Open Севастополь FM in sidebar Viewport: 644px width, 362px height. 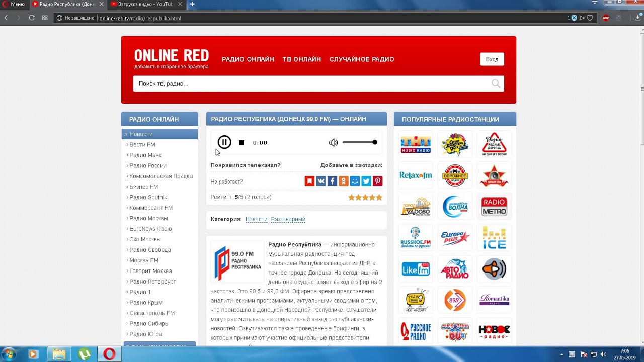(152, 313)
